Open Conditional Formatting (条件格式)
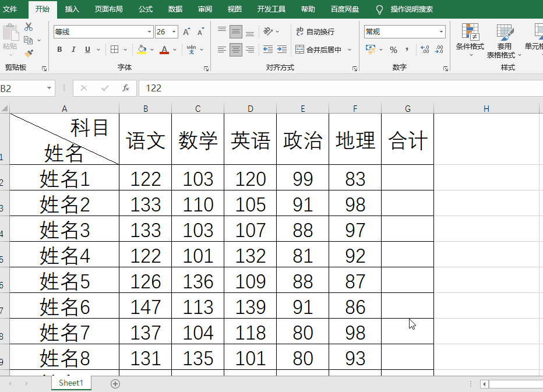The width and height of the screenshot is (543, 392). point(470,40)
